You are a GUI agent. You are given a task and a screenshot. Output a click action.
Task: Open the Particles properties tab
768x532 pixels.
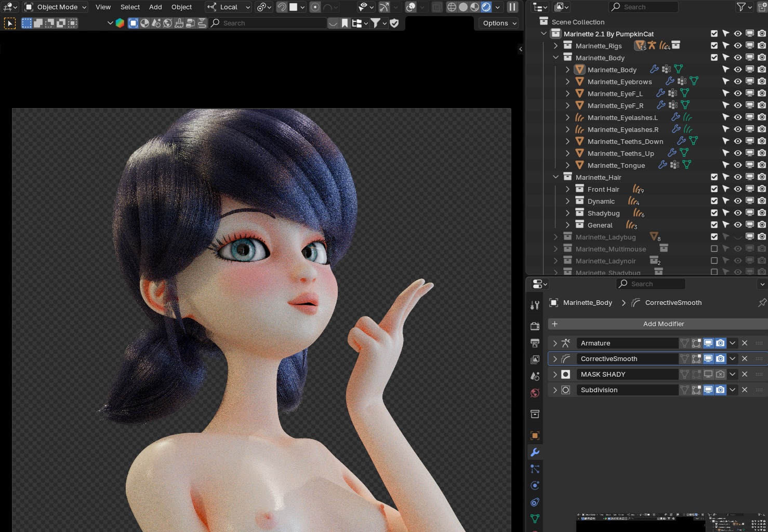[x=535, y=469]
